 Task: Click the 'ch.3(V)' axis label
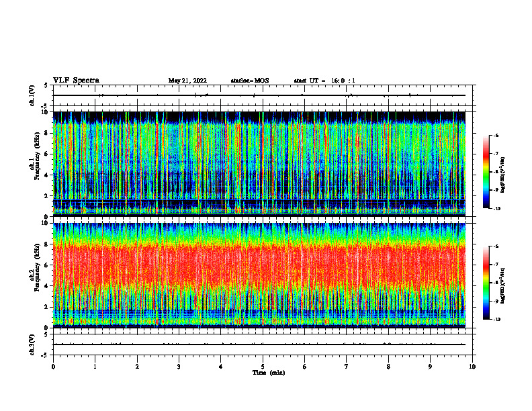coord(32,345)
